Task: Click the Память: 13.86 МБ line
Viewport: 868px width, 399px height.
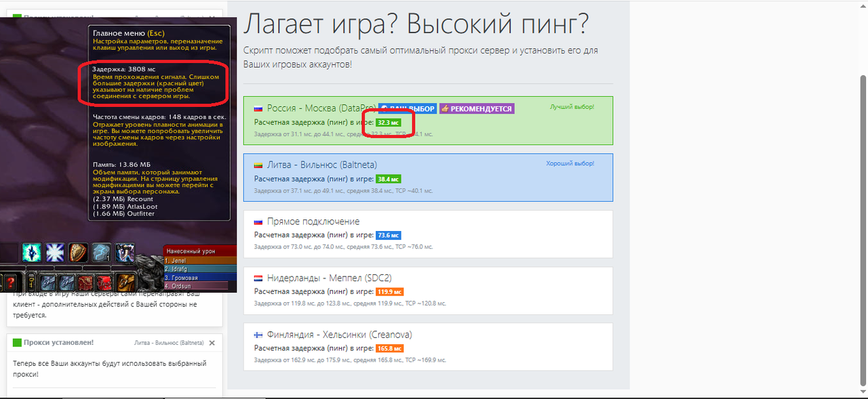Action: (121, 165)
